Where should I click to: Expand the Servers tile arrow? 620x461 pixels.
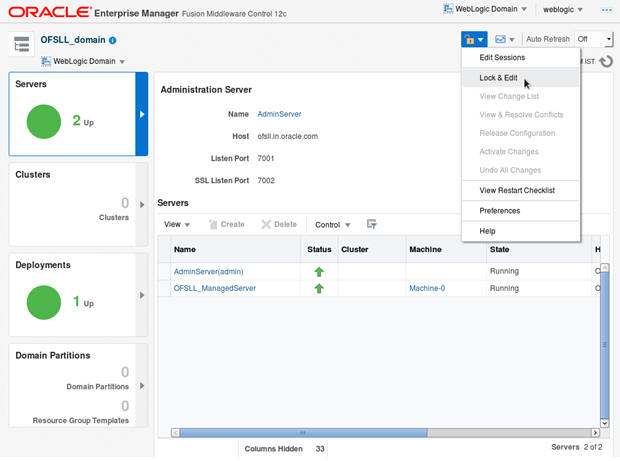[x=142, y=114]
